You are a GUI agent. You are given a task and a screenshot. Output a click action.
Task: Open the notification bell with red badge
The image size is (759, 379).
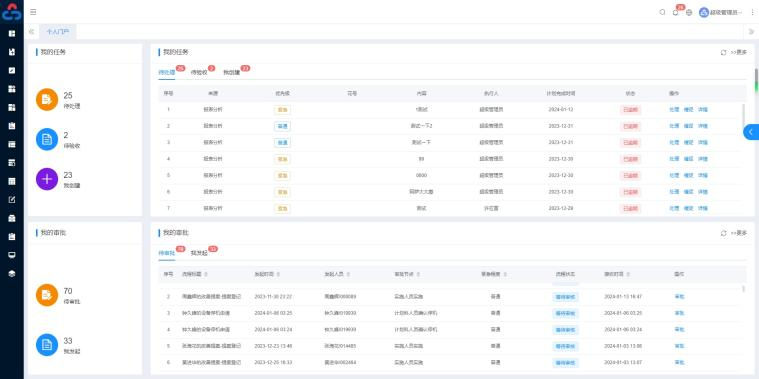(x=676, y=13)
